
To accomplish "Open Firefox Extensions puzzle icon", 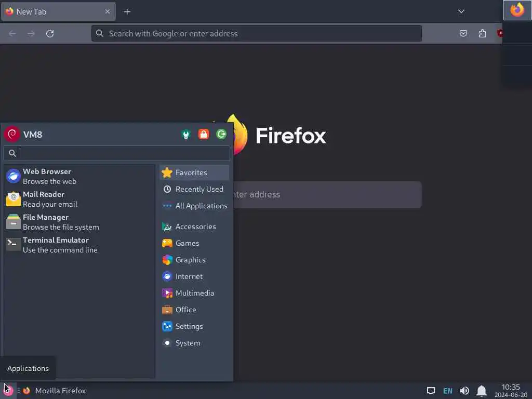I will click(x=482, y=33).
